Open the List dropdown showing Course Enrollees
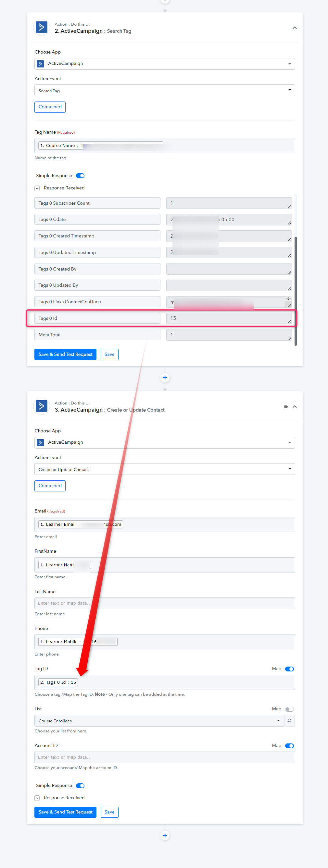This screenshot has width=328, height=868. coord(159,720)
